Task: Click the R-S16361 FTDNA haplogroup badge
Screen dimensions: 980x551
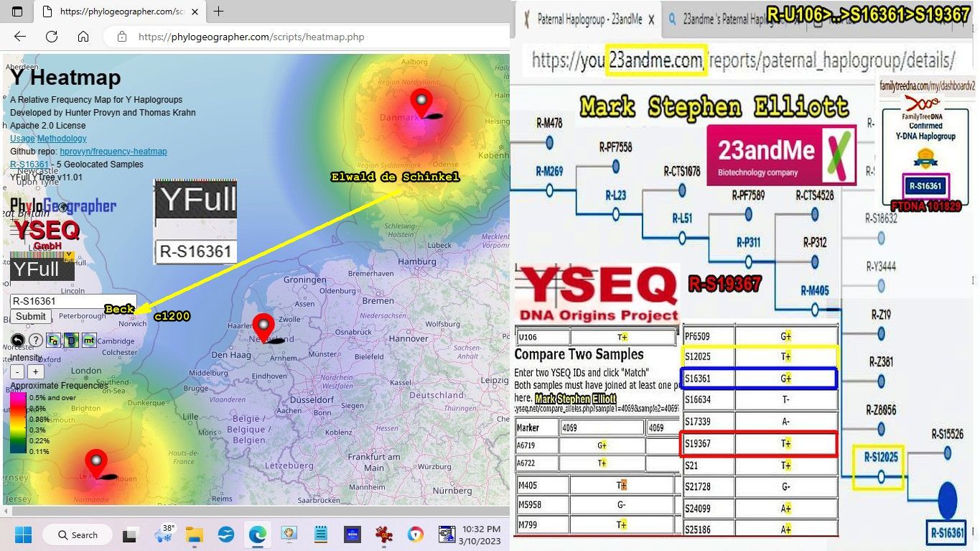Action: pyautogui.click(x=926, y=186)
